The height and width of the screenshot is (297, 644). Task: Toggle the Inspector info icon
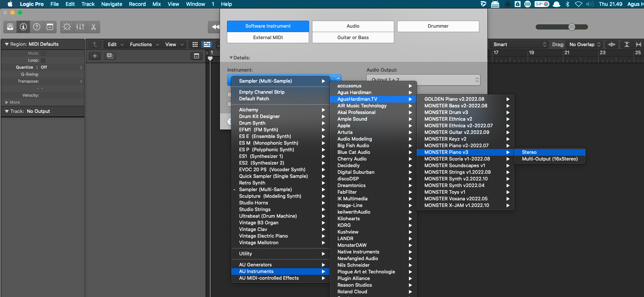(24, 27)
